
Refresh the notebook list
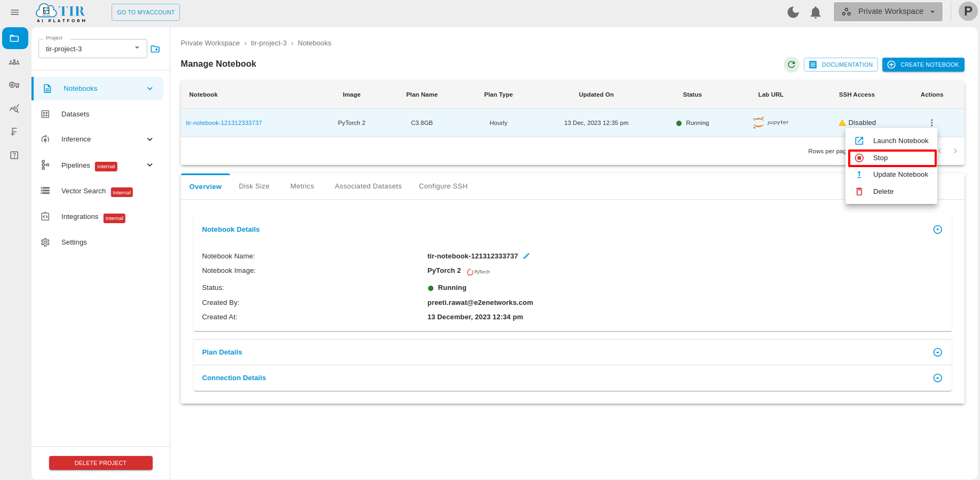click(792, 65)
